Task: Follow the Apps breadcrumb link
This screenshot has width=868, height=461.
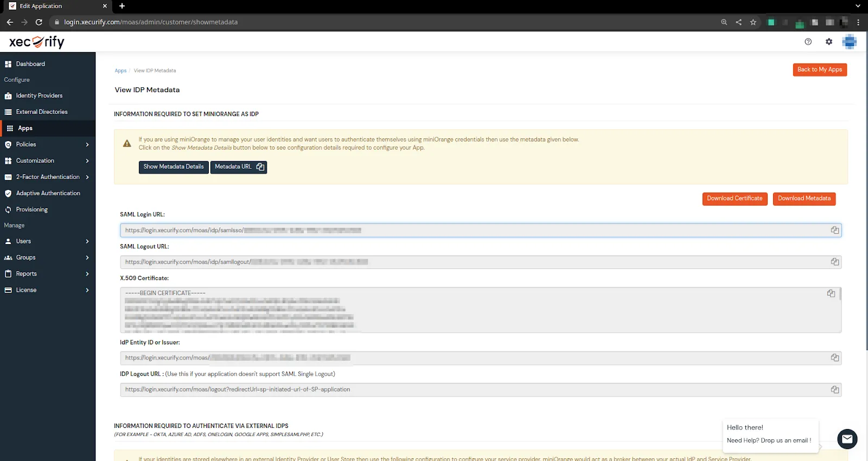Action: pos(120,71)
